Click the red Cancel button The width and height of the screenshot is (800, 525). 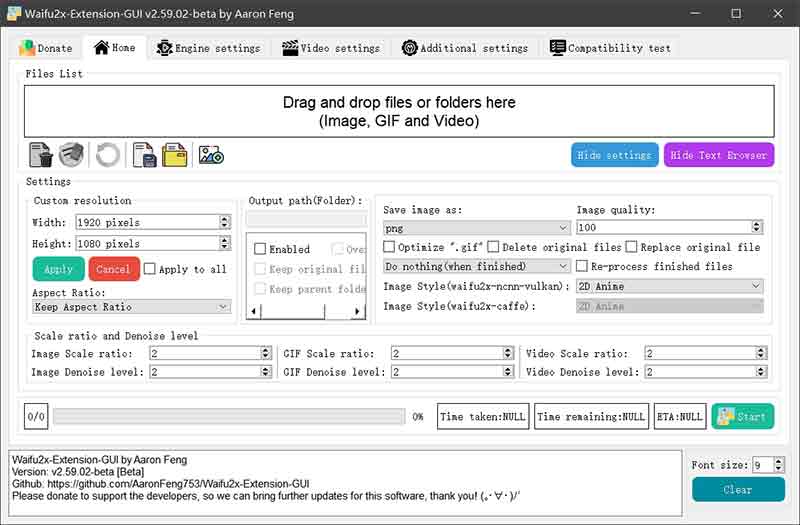click(x=114, y=269)
